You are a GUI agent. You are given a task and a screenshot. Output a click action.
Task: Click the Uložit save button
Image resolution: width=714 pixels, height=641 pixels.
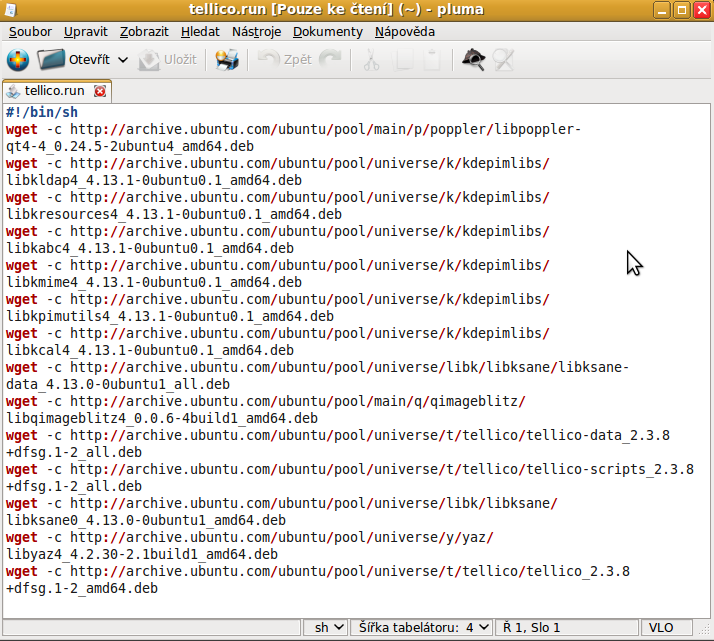(168, 60)
